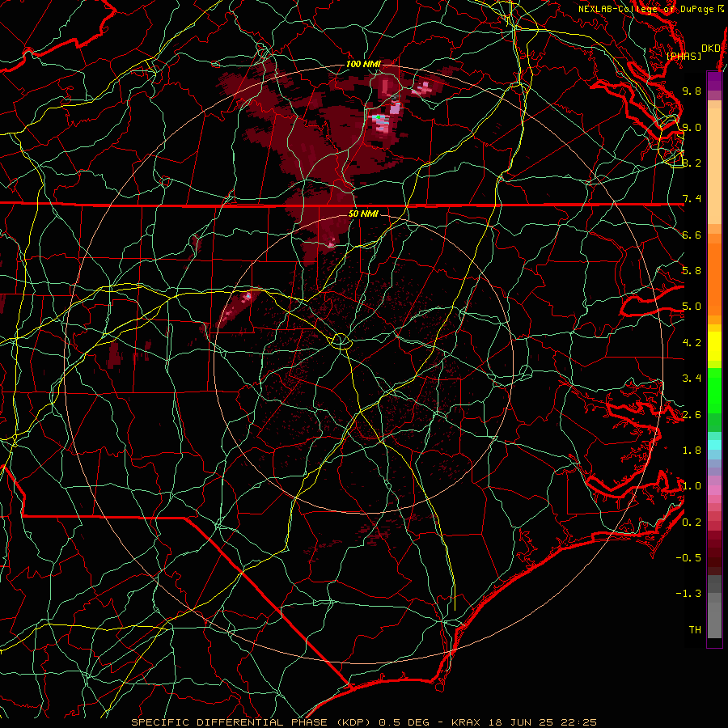Click the radar site circle at map center
The width and height of the screenshot is (728, 728).
pyautogui.click(x=341, y=341)
